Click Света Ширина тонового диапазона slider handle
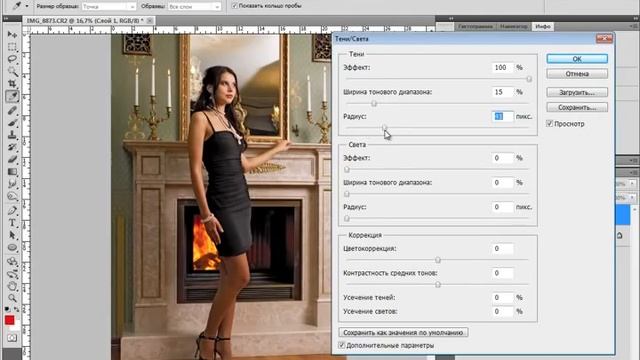Image resolution: width=640 pixels, height=360 pixels. (347, 194)
